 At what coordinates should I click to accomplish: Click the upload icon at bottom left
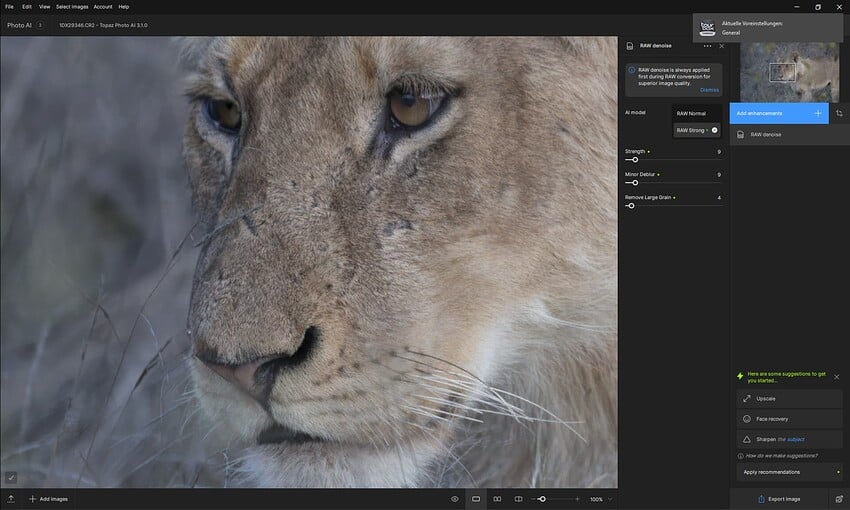(x=11, y=499)
